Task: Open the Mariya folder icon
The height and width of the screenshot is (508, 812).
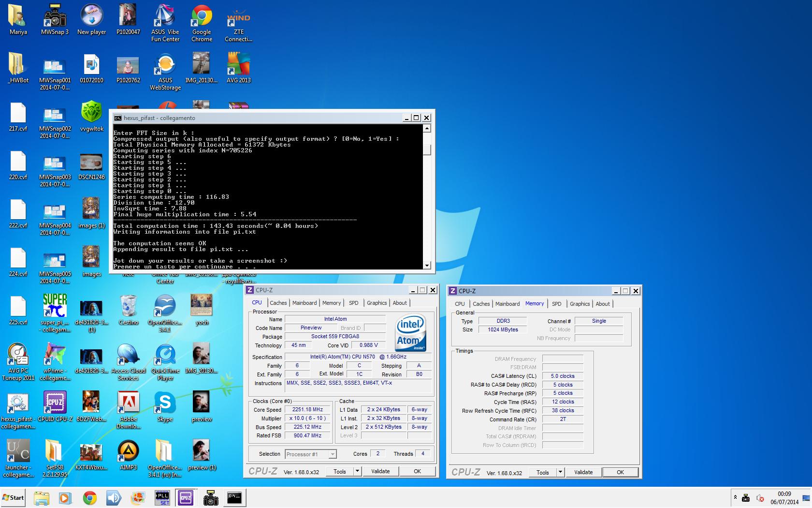Action: [x=18, y=19]
